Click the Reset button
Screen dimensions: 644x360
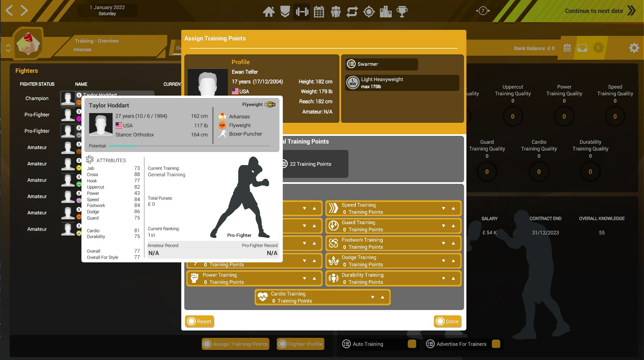click(x=200, y=321)
